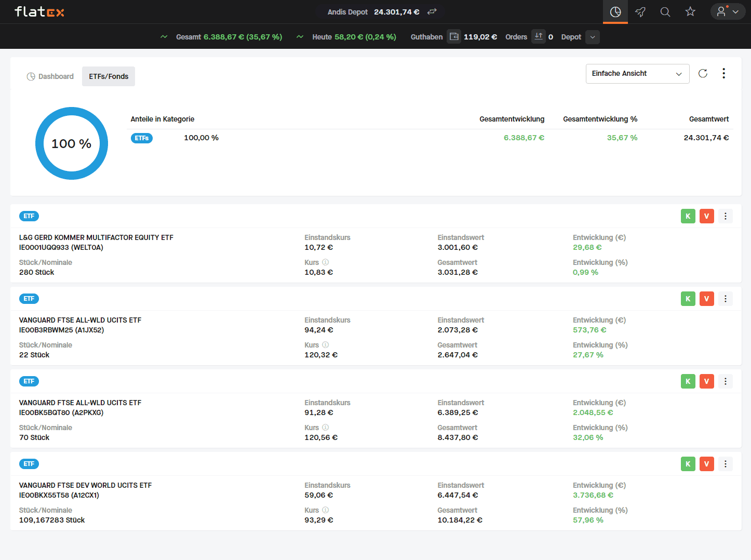This screenshot has width=751, height=560.
Task: Sell L&G Gerd Kommer ETF via V button
Action: click(x=707, y=216)
